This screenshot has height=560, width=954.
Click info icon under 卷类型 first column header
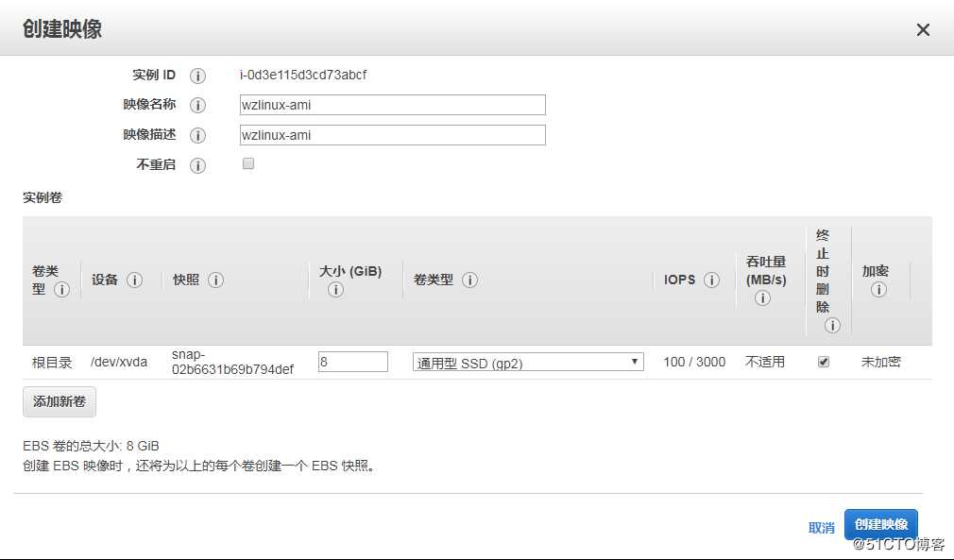click(61, 289)
